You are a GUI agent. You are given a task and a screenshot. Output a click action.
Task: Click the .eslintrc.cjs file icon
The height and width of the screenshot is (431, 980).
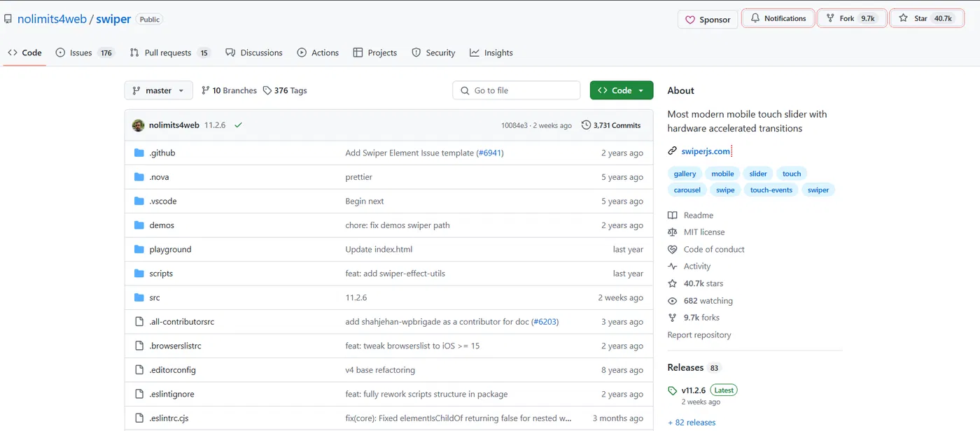click(139, 418)
